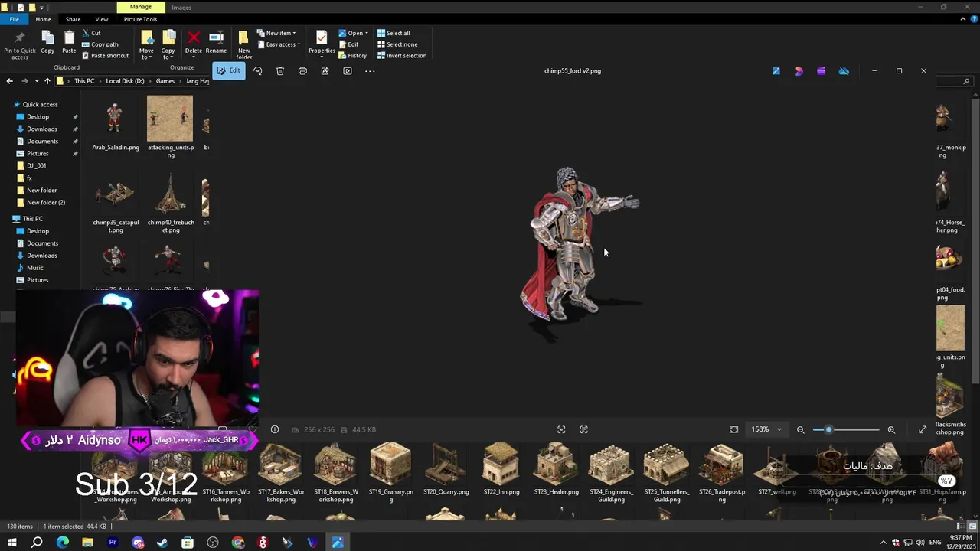Open the Picture Tools ribbon tab
The width and height of the screenshot is (980, 551).
[140, 19]
